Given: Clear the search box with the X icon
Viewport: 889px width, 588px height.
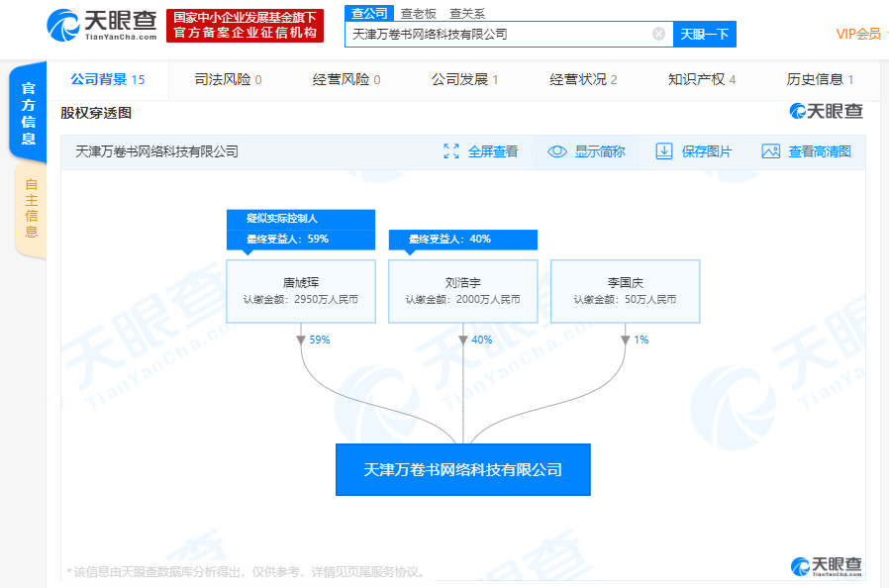Looking at the screenshot, I should click(x=658, y=34).
